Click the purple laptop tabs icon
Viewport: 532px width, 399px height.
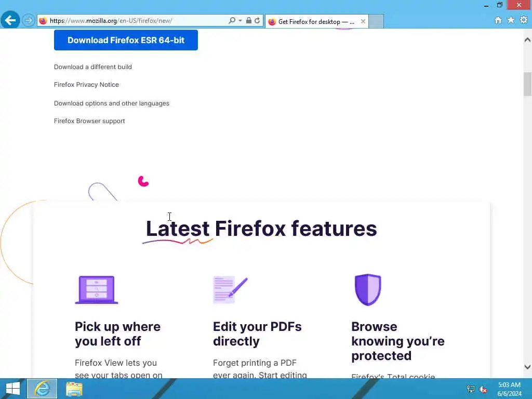[x=97, y=290]
